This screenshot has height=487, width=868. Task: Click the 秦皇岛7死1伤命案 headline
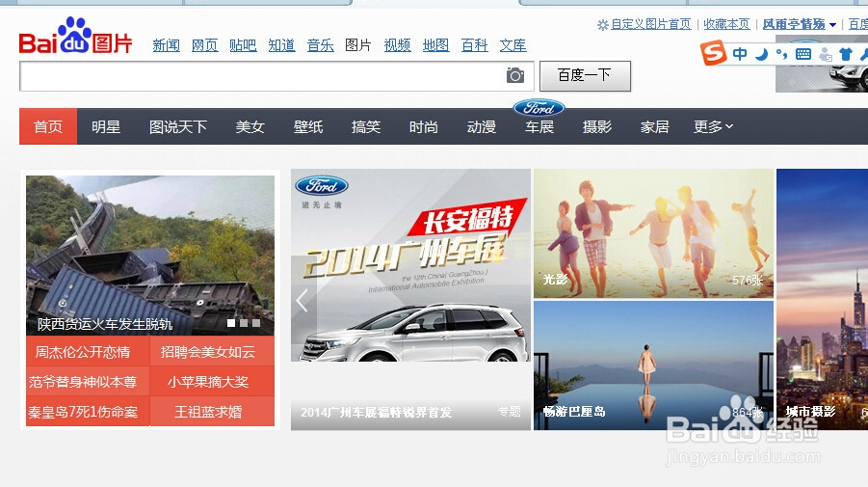(x=83, y=412)
